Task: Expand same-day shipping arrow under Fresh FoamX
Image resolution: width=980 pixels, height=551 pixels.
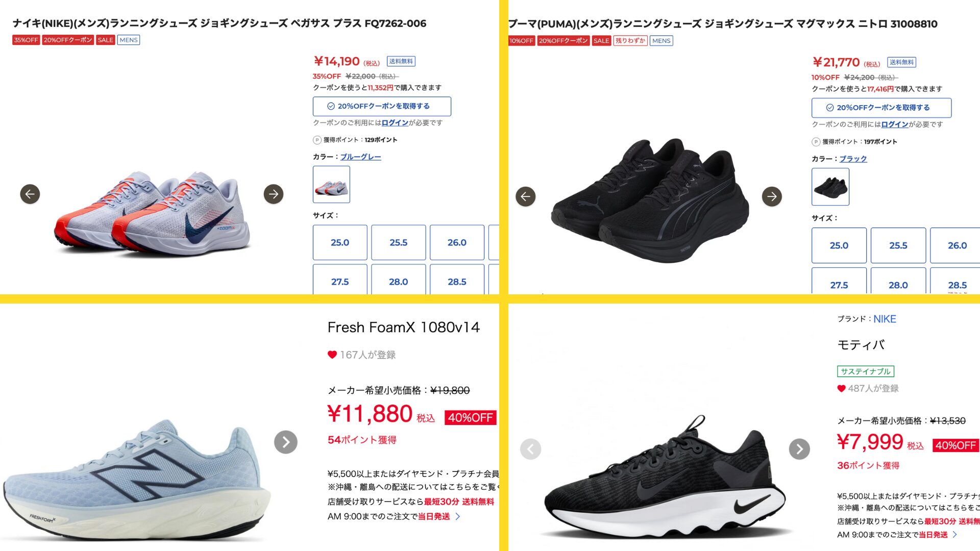Action: click(x=458, y=516)
